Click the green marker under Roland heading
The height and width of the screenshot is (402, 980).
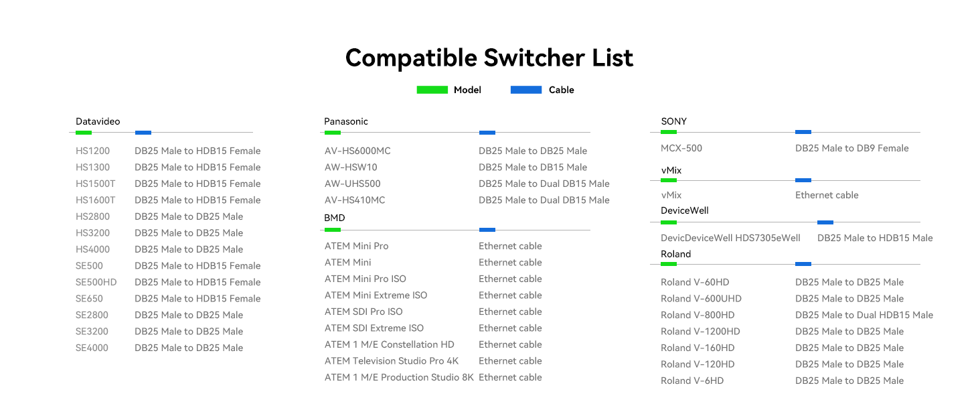point(669,264)
